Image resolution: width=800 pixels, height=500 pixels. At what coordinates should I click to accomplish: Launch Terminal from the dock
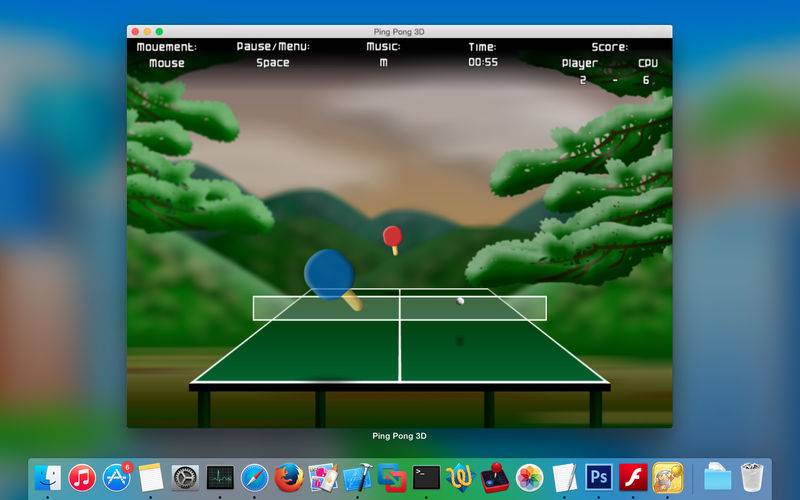426,478
